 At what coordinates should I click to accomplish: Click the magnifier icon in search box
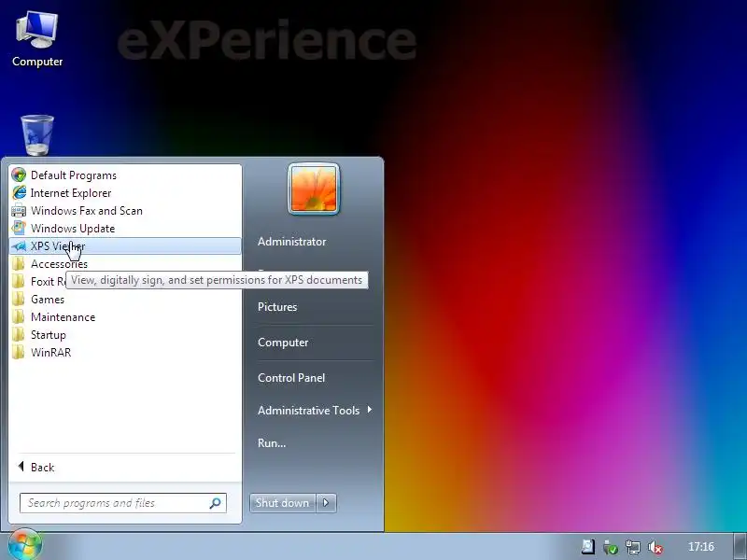[216, 503]
